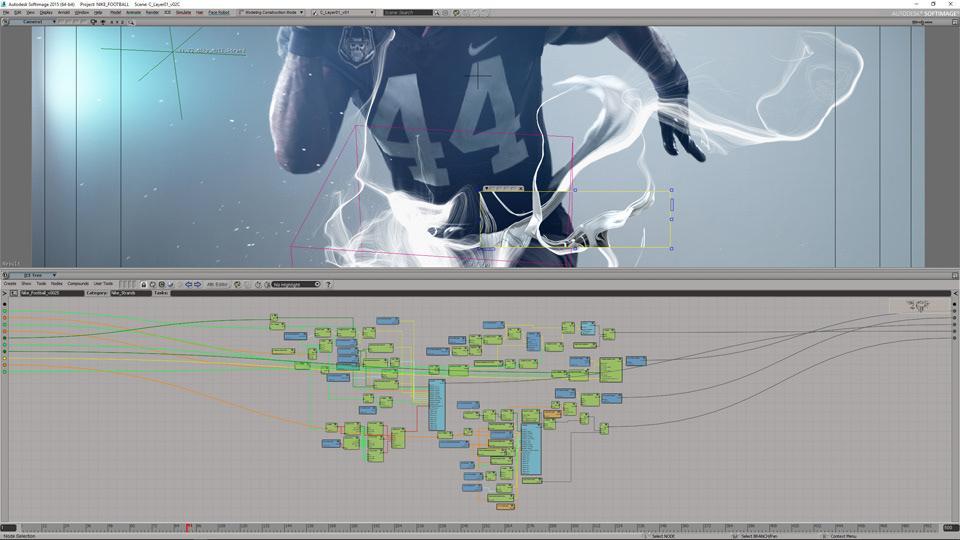
Task: Click the viewport XYZ axis toggle
Action: coord(117,22)
